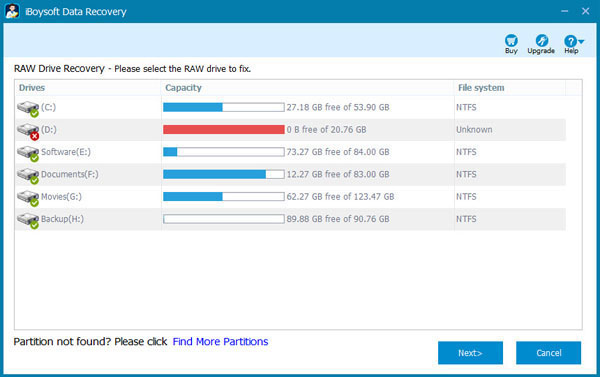Click the red full capacity bar of D:
Screen dimensions: 600x377
click(224, 130)
